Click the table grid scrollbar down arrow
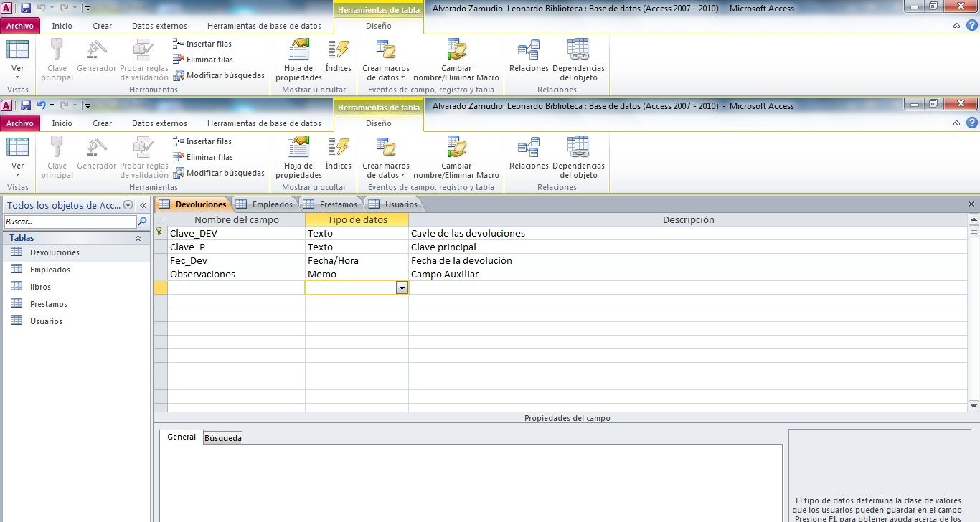980x522 pixels. point(974,407)
